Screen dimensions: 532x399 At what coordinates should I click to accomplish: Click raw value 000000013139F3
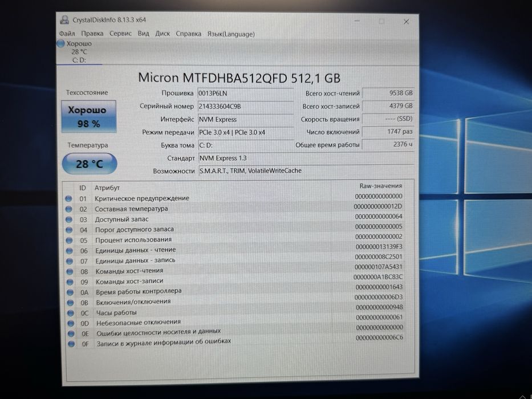pos(379,247)
